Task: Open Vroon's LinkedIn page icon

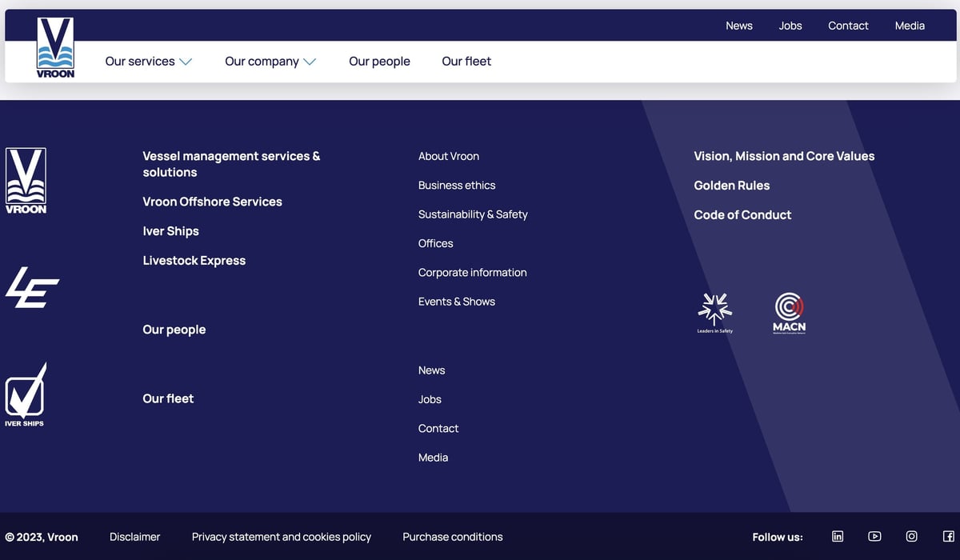Action: tap(838, 536)
